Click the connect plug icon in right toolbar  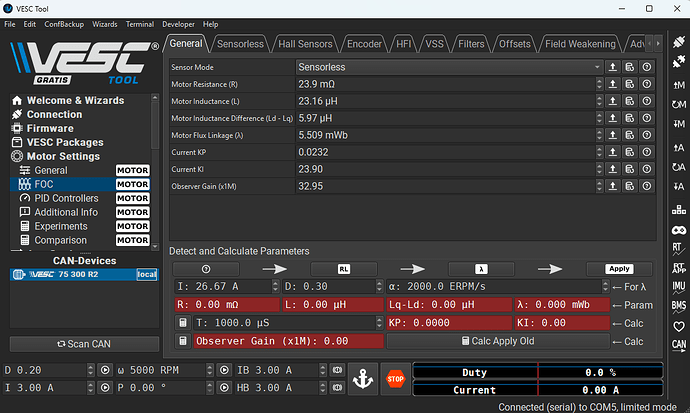(x=679, y=42)
